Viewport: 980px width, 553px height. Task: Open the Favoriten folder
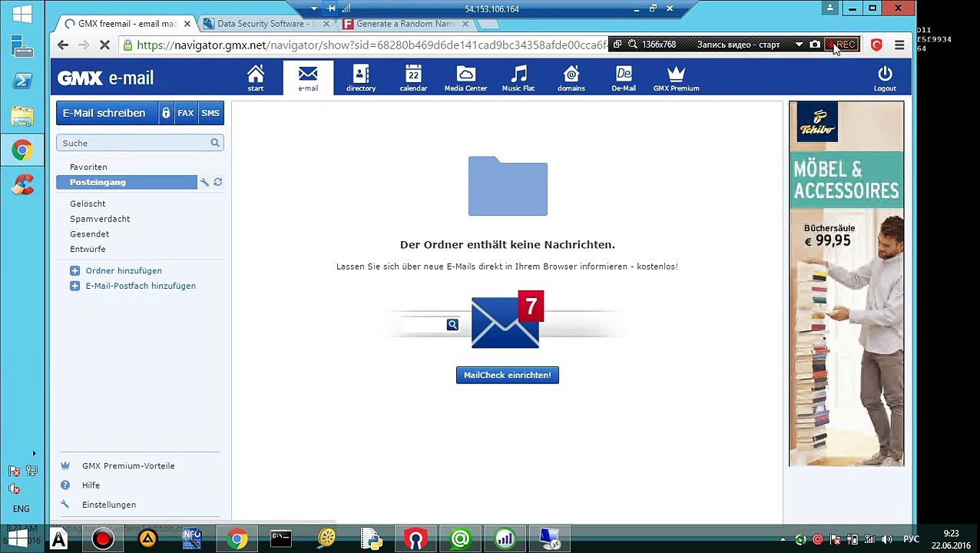click(88, 167)
